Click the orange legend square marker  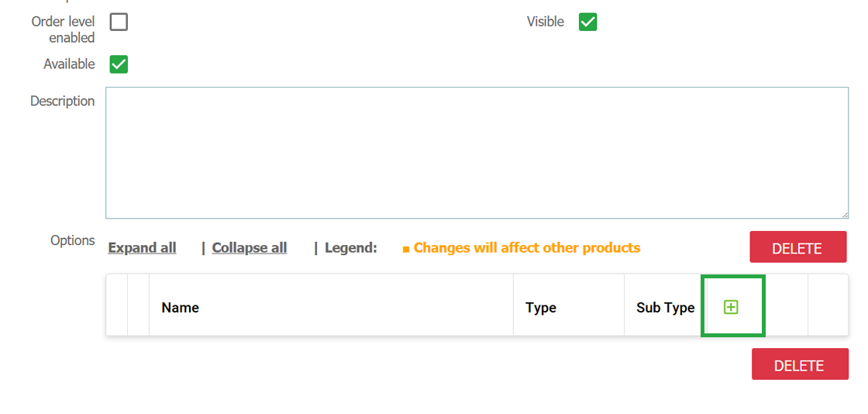pos(406,250)
